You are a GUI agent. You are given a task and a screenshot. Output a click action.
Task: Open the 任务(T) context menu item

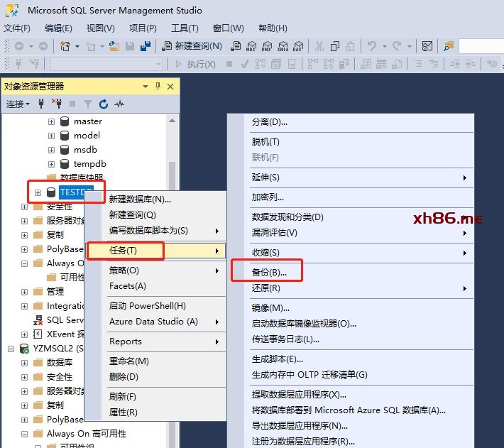coord(124,251)
